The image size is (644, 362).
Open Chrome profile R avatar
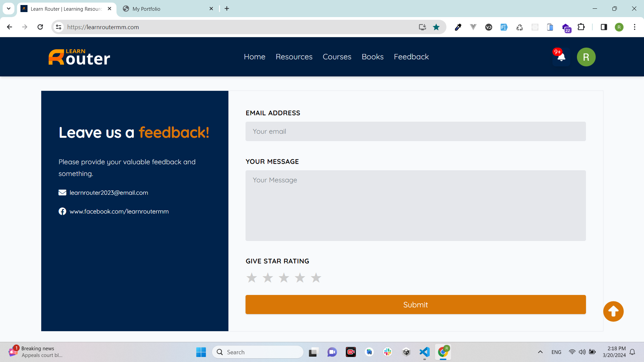(619, 27)
